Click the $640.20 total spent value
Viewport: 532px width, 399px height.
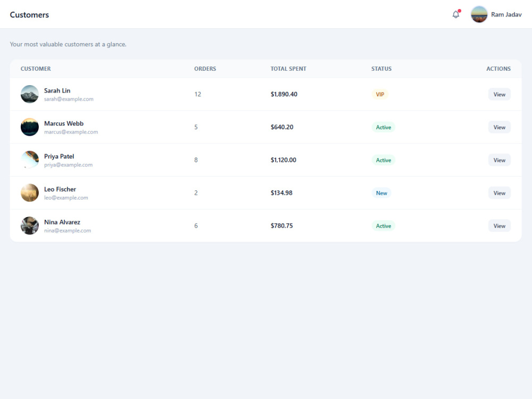pyautogui.click(x=282, y=127)
